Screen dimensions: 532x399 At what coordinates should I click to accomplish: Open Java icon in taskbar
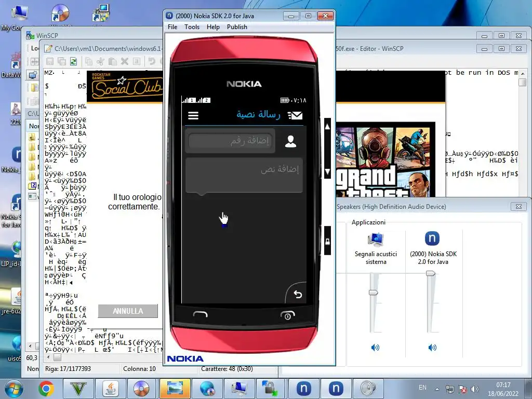[111, 389]
